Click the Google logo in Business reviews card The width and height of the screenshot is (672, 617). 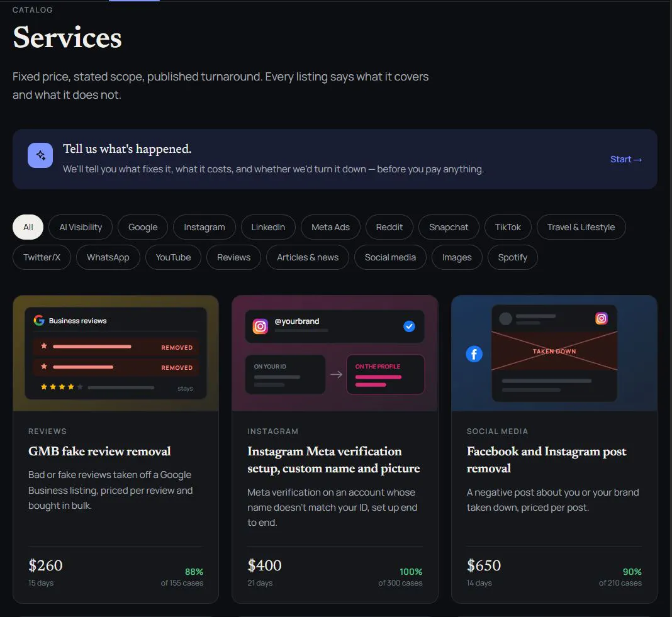click(39, 321)
